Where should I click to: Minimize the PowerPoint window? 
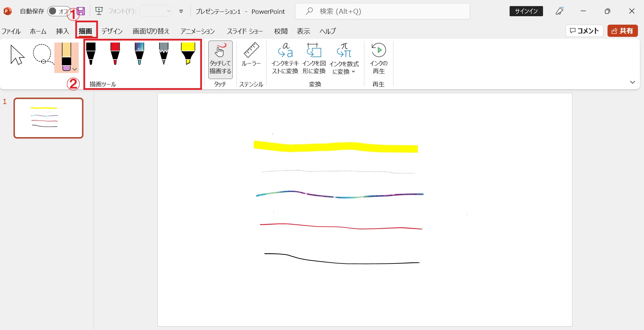coord(583,11)
